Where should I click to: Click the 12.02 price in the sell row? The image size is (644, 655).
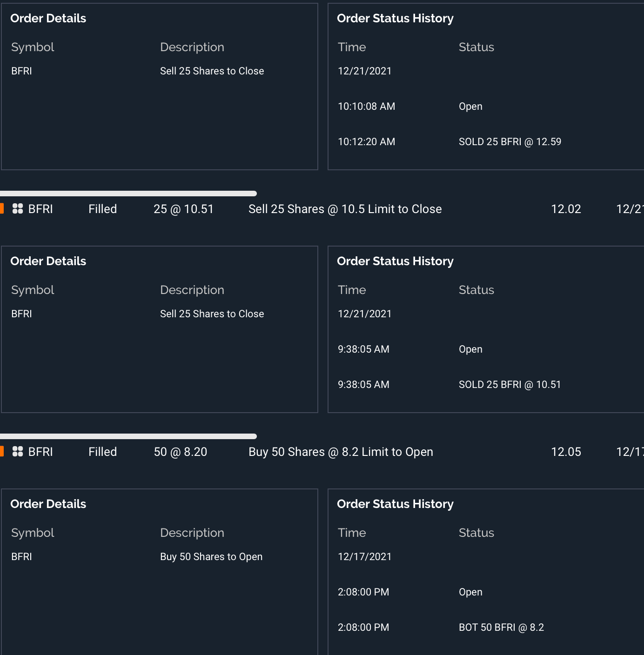coord(566,209)
